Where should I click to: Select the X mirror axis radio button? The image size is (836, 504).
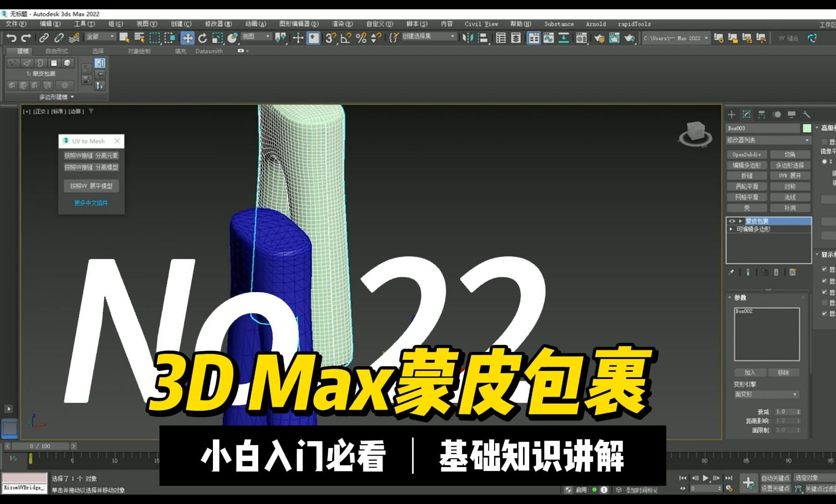coord(824,161)
